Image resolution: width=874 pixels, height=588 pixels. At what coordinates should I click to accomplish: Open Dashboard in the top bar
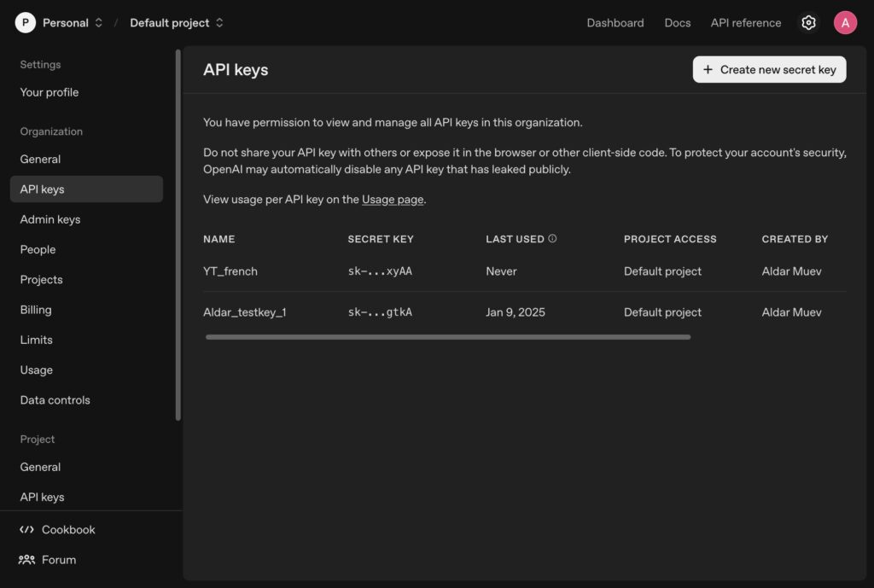pos(615,23)
